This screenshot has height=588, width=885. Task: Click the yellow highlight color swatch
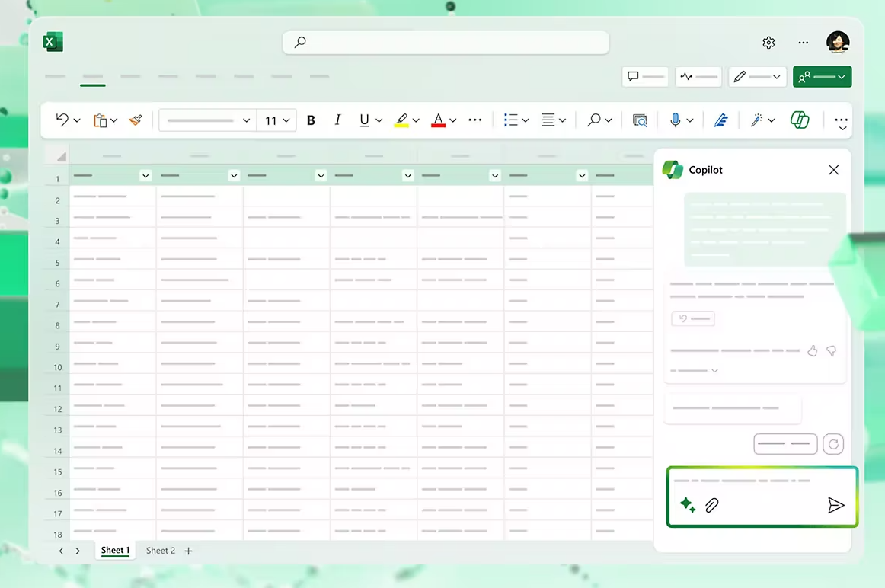tap(401, 120)
